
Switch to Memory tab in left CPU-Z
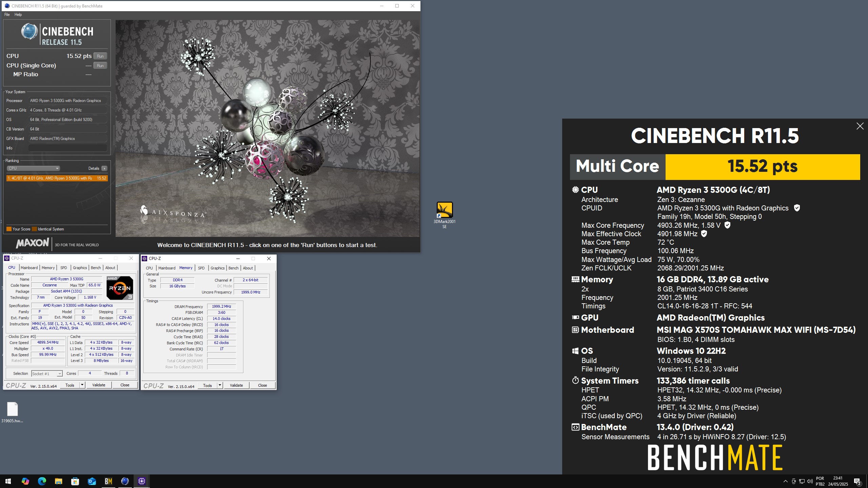48,268
